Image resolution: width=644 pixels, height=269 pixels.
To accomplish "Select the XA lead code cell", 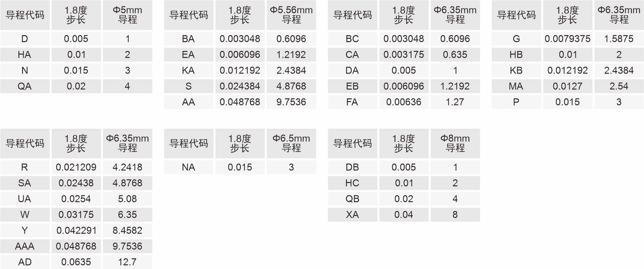I will 352,215.
